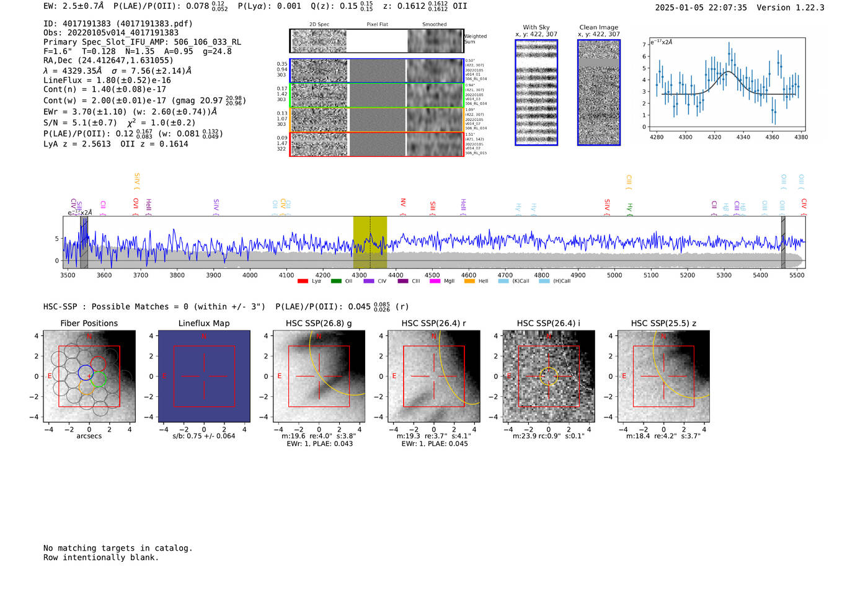This screenshot has width=868, height=591.
Task: Open the Clean Image cutout
Action: [599, 92]
